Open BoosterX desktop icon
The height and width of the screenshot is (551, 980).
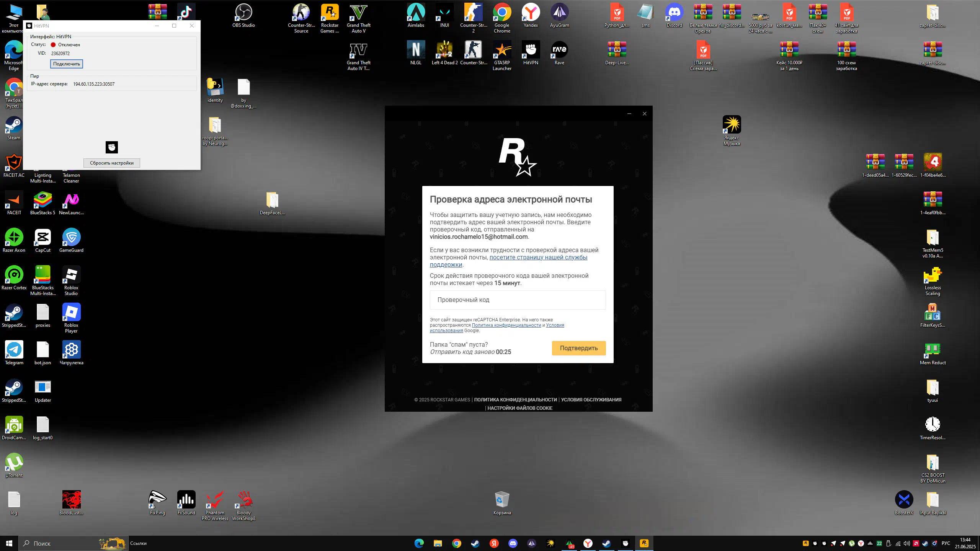click(x=904, y=503)
